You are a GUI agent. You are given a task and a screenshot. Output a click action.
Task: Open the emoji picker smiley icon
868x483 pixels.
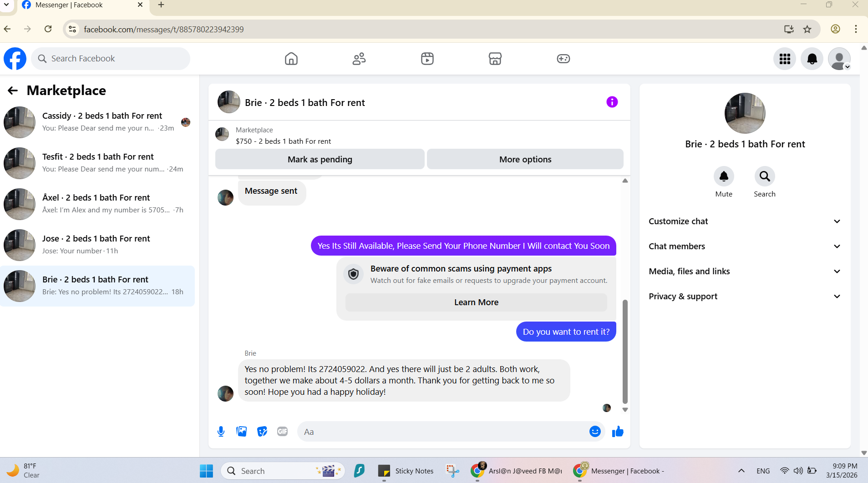[595, 432]
